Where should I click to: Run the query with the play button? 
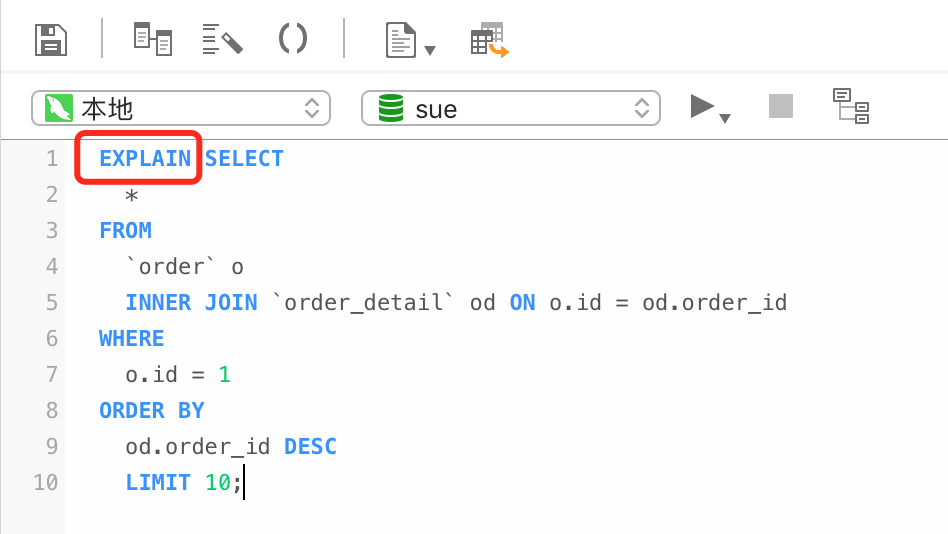[x=702, y=106]
